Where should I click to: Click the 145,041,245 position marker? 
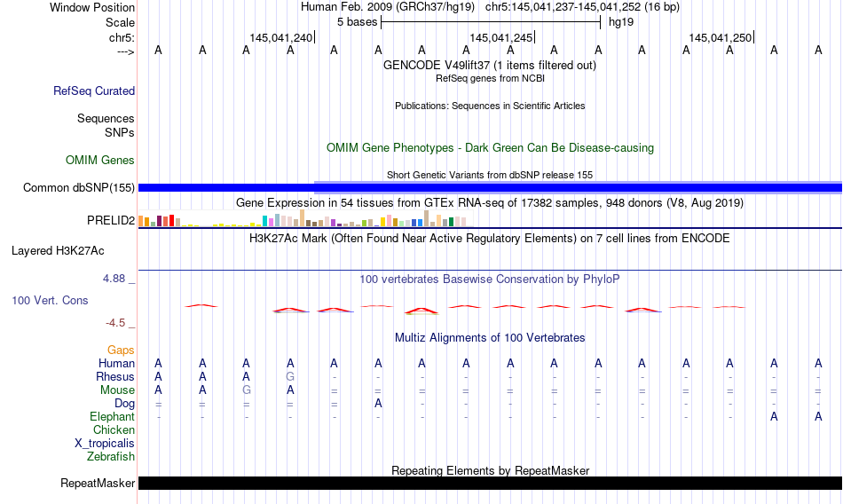click(500, 37)
